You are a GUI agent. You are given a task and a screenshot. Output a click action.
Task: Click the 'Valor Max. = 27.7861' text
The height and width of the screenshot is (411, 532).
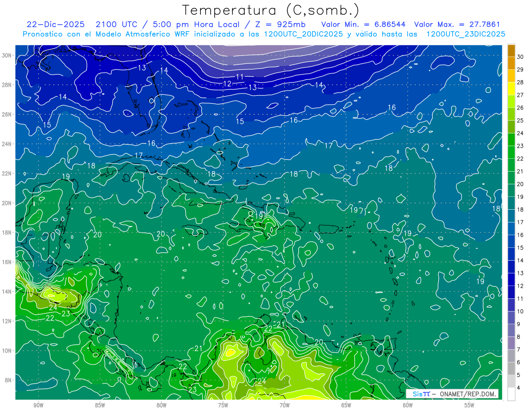click(x=457, y=24)
